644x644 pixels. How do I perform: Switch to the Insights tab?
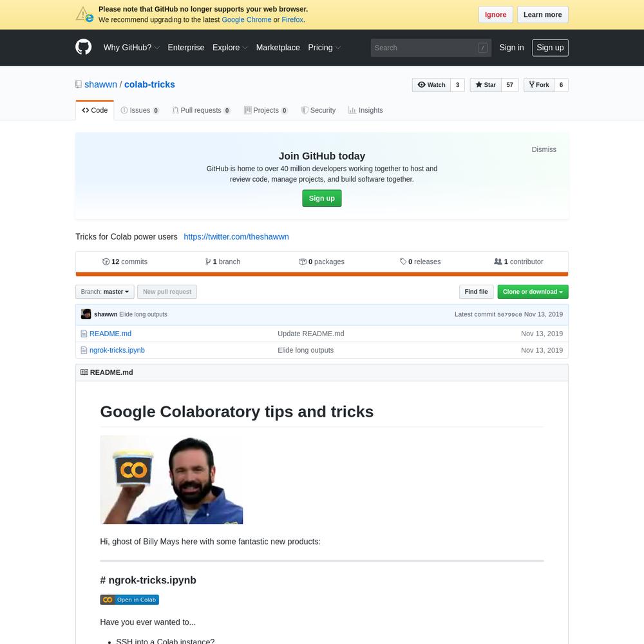tap(366, 110)
